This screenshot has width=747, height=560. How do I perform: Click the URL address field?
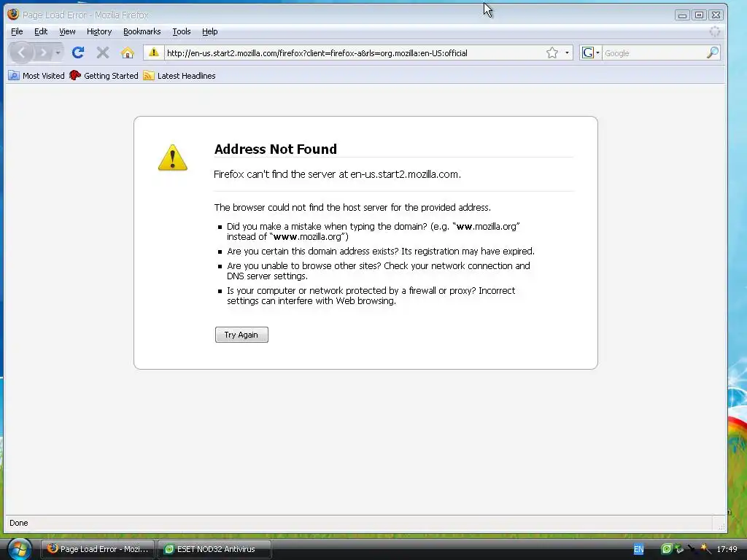(x=354, y=52)
